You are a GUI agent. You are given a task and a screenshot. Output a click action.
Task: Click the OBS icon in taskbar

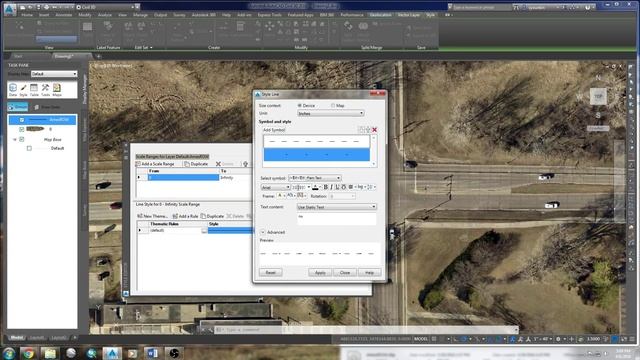[174, 353]
